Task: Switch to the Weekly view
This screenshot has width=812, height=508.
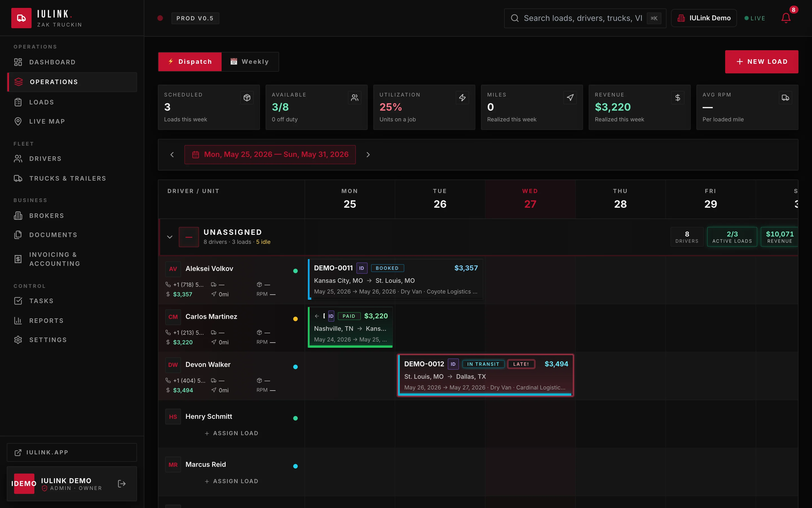Action: point(250,62)
